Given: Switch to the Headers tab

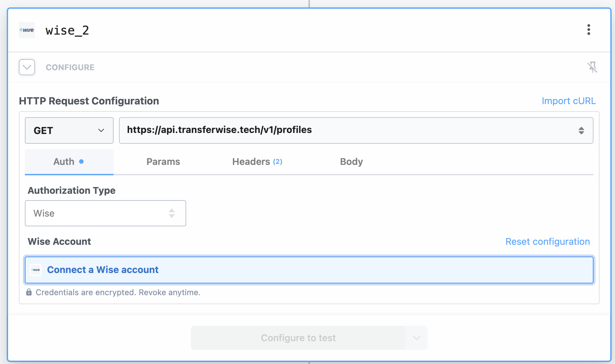Looking at the screenshot, I should pyautogui.click(x=257, y=162).
